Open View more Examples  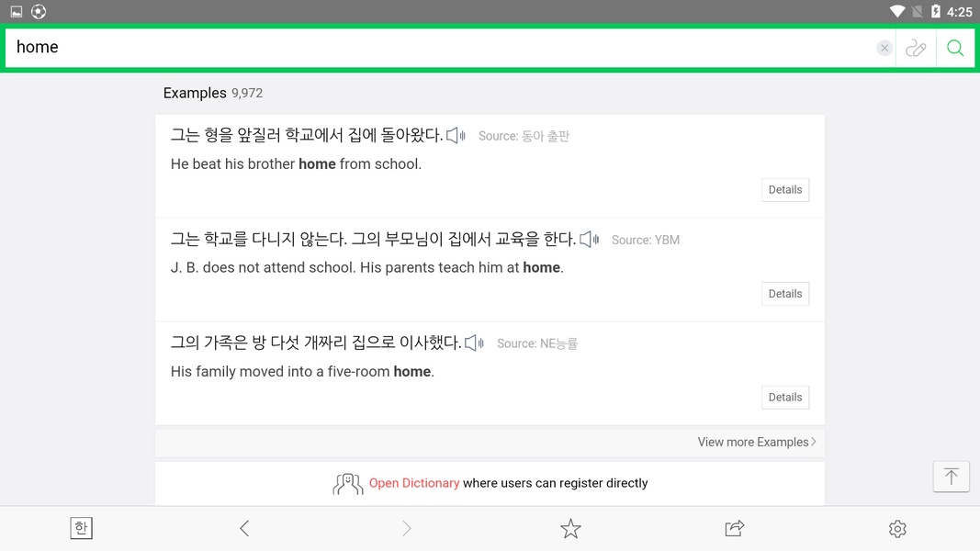click(x=756, y=442)
